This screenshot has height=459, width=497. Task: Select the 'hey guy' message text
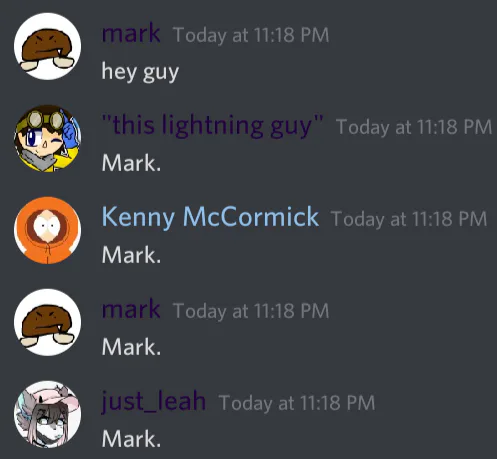140,72
